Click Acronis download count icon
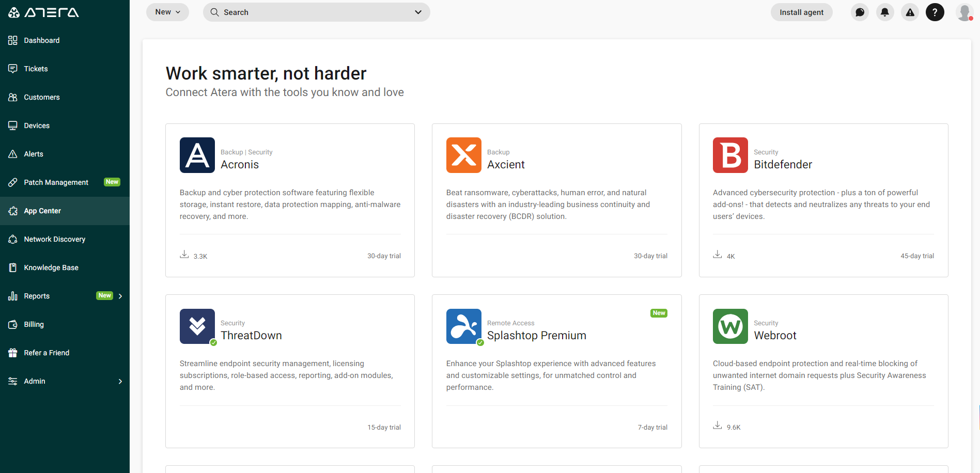 (184, 254)
